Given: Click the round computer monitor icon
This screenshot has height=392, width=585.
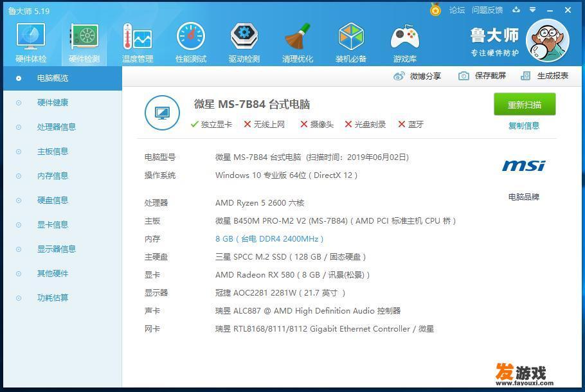Looking at the screenshot, I should point(162,112).
